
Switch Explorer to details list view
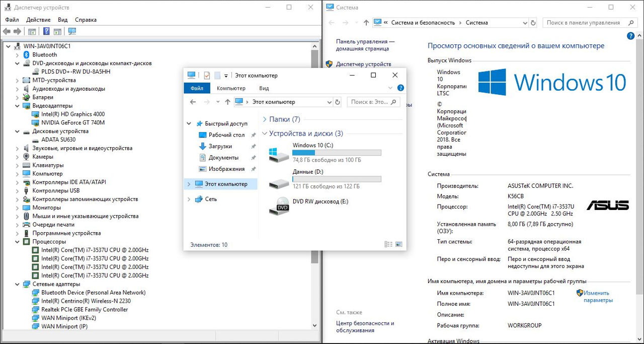click(388, 244)
